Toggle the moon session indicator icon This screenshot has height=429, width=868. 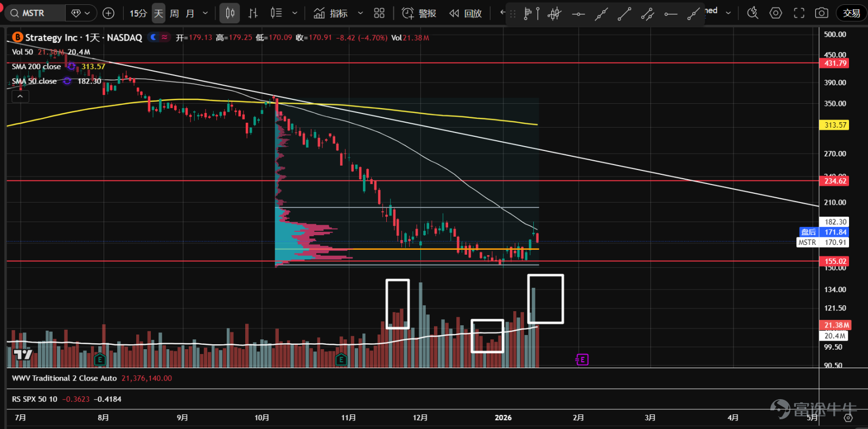pos(154,37)
